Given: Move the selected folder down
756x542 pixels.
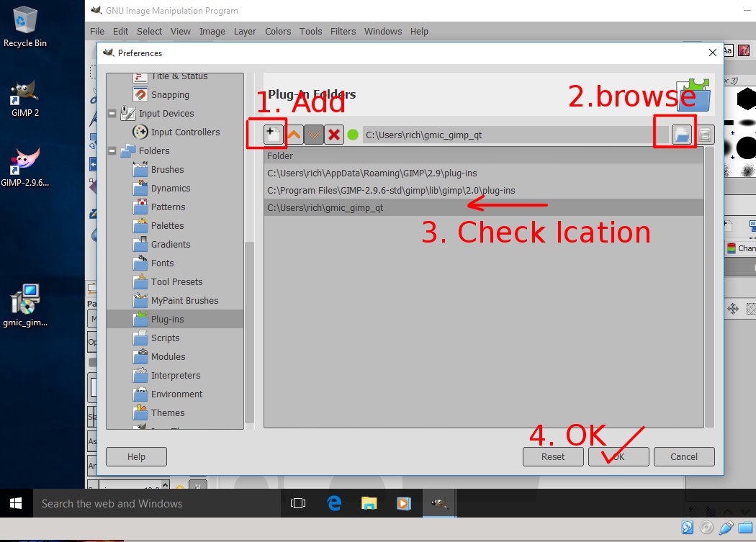Looking at the screenshot, I should 314,135.
